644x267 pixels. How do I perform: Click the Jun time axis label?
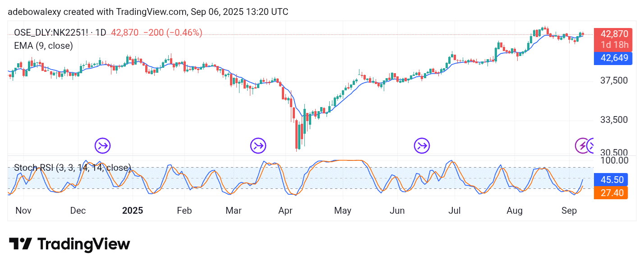pyautogui.click(x=397, y=211)
